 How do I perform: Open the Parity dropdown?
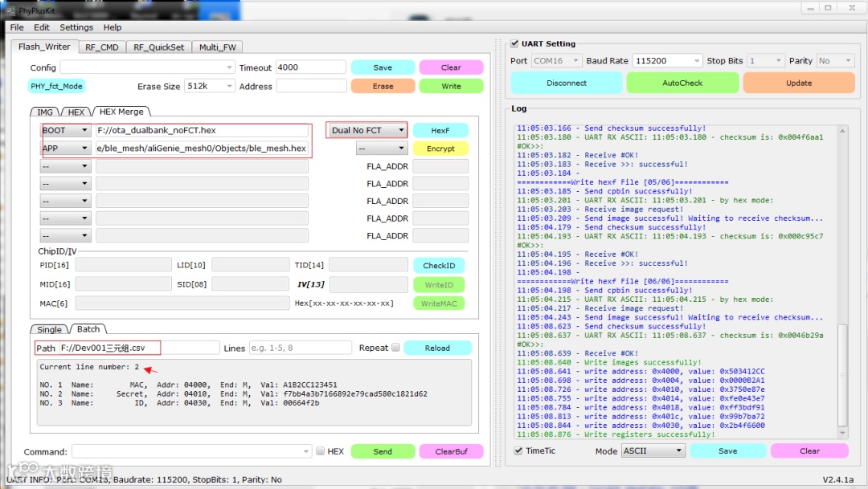tap(835, 61)
